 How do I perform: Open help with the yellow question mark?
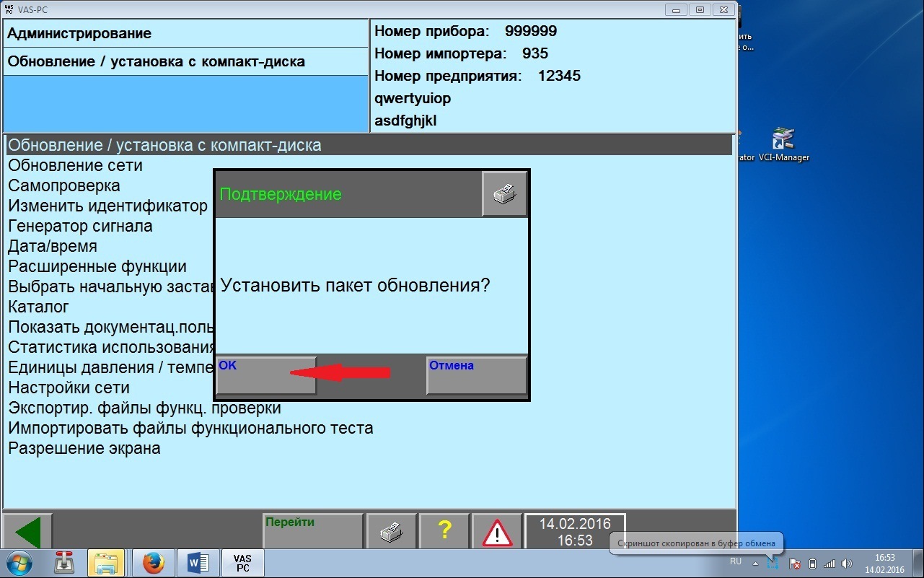click(444, 533)
